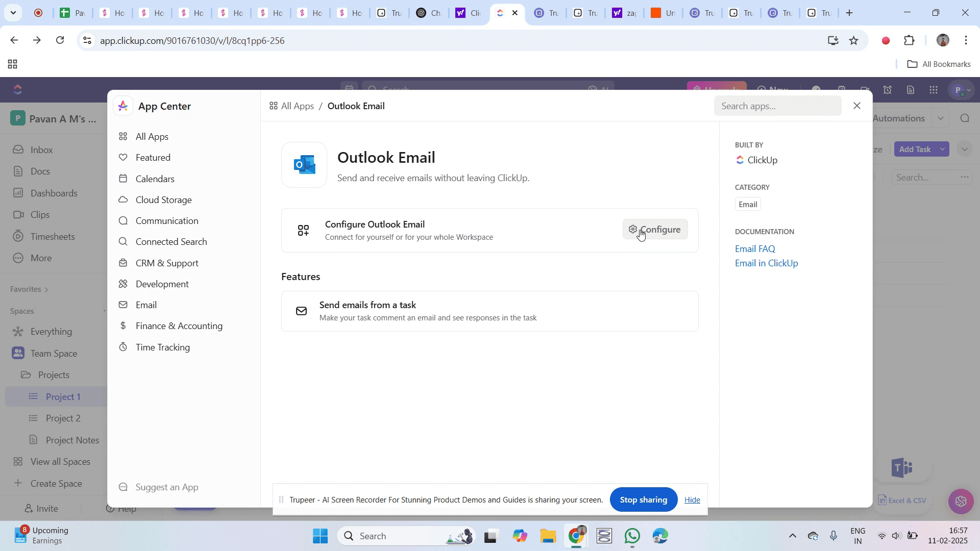The width and height of the screenshot is (980, 551).
Task: Select the Time Tracking clock icon
Action: (123, 347)
